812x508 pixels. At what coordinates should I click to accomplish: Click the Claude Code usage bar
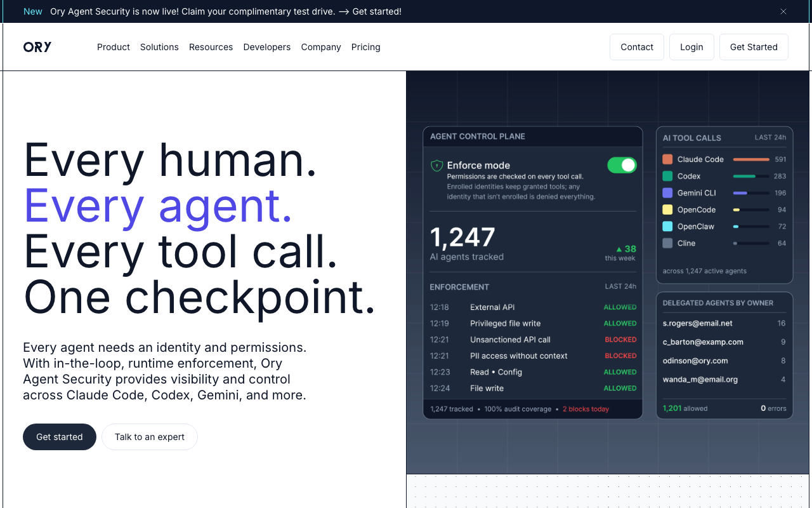point(751,159)
